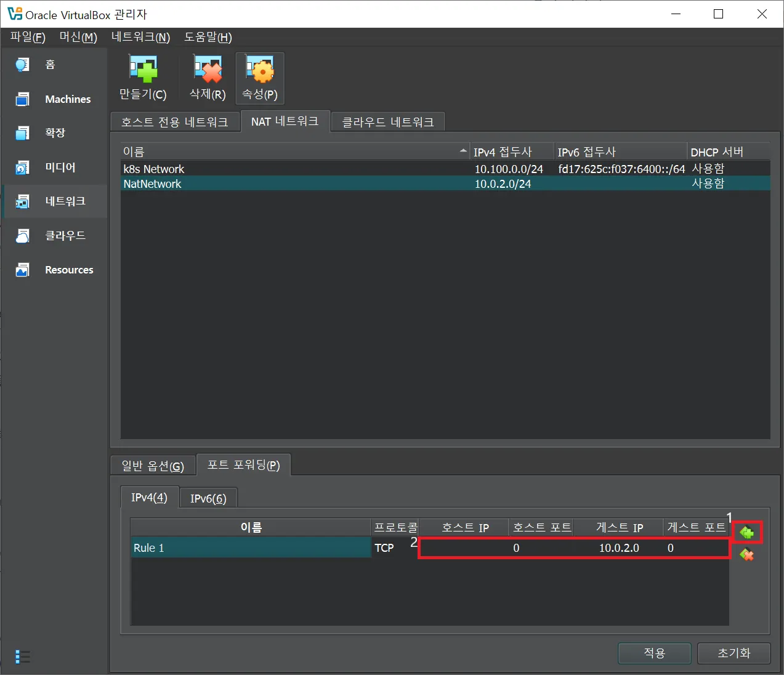
Task: Open Machines in the sidebar
Action: click(x=54, y=99)
